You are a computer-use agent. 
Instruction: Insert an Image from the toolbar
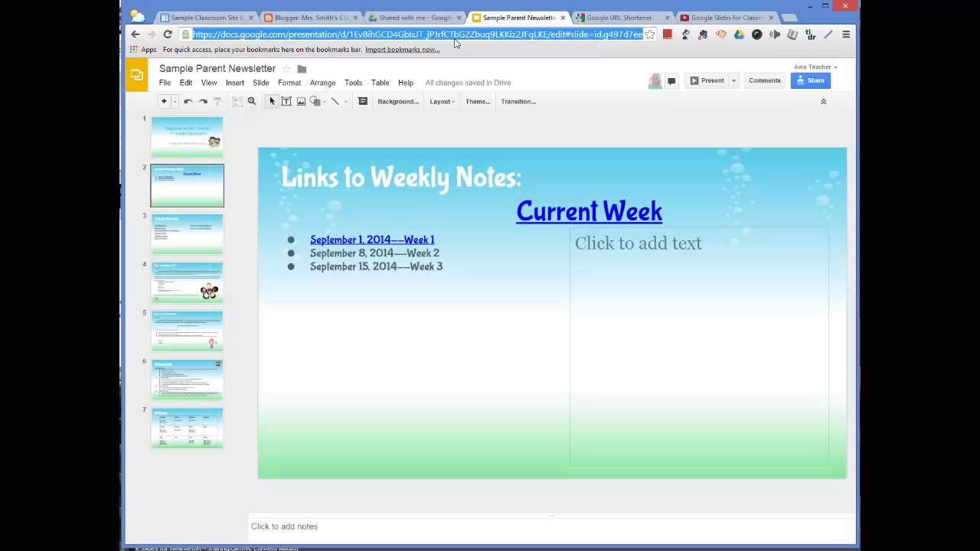[301, 101]
